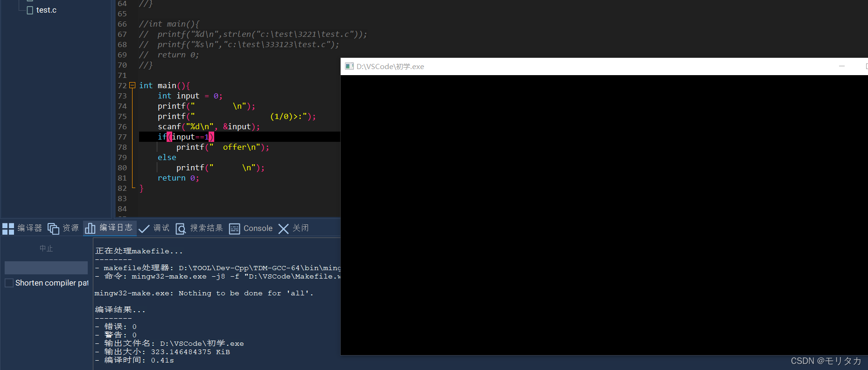Click 'Nothing to be done for all' log line
The image size is (868, 370).
204,293
